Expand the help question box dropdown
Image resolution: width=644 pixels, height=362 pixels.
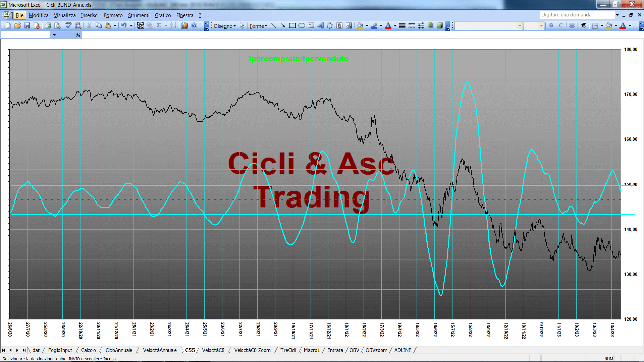click(617, 15)
